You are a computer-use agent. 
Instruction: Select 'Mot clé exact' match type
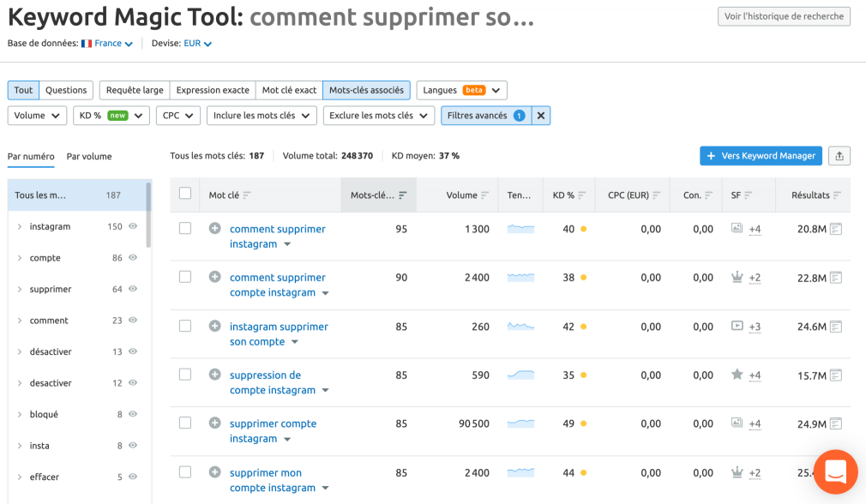[289, 90]
